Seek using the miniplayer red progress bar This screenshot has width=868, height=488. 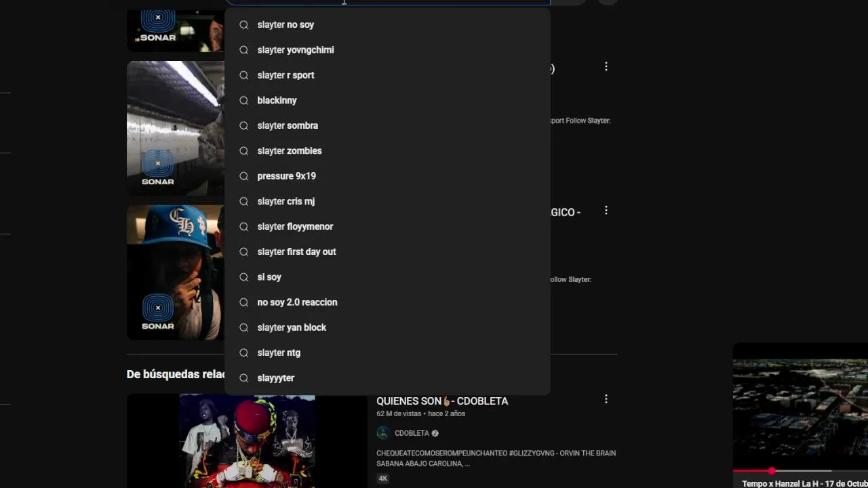(800, 470)
